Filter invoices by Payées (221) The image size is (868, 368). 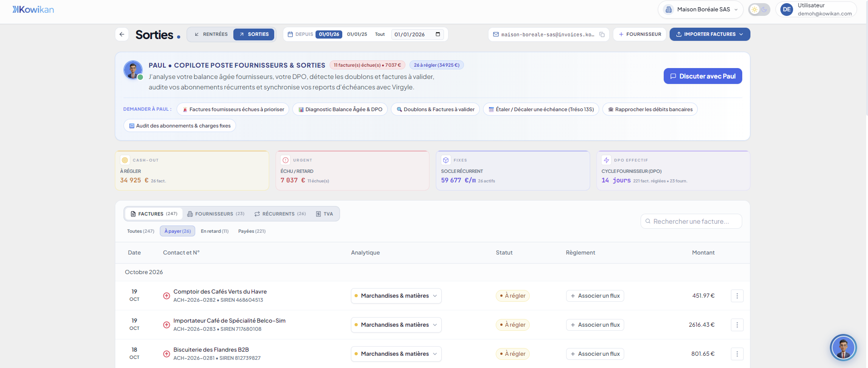point(252,231)
